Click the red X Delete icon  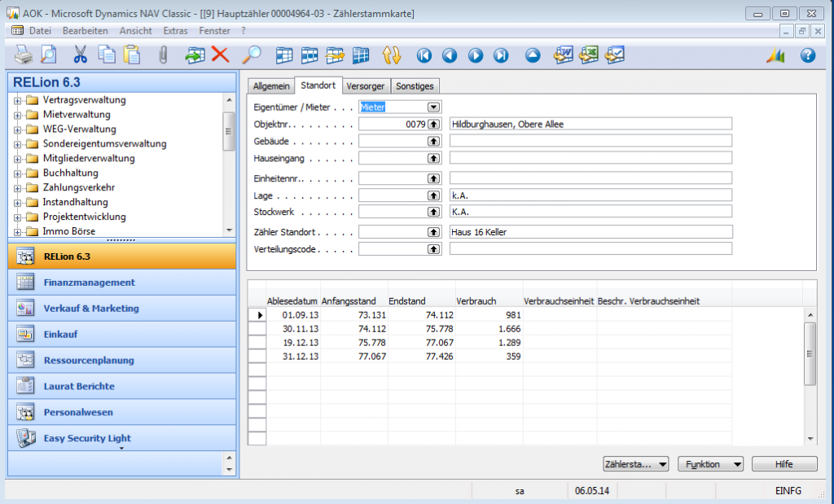pos(220,55)
